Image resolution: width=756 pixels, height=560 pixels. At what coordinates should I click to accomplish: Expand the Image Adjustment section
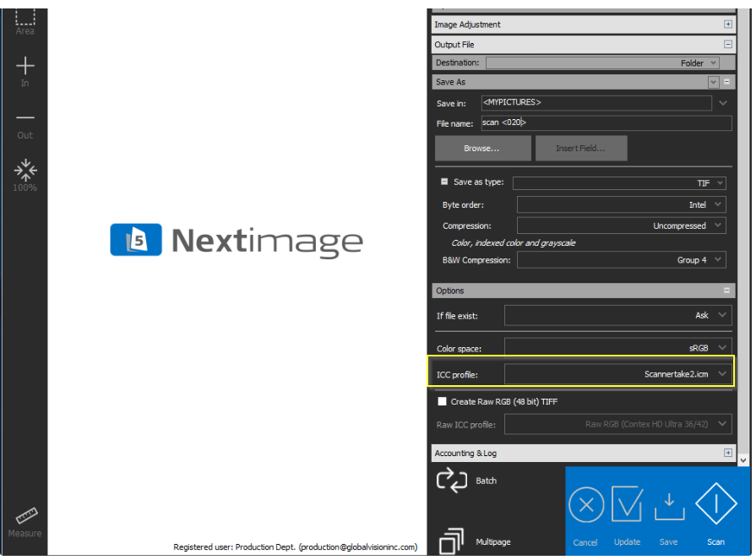click(x=728, y=24)
